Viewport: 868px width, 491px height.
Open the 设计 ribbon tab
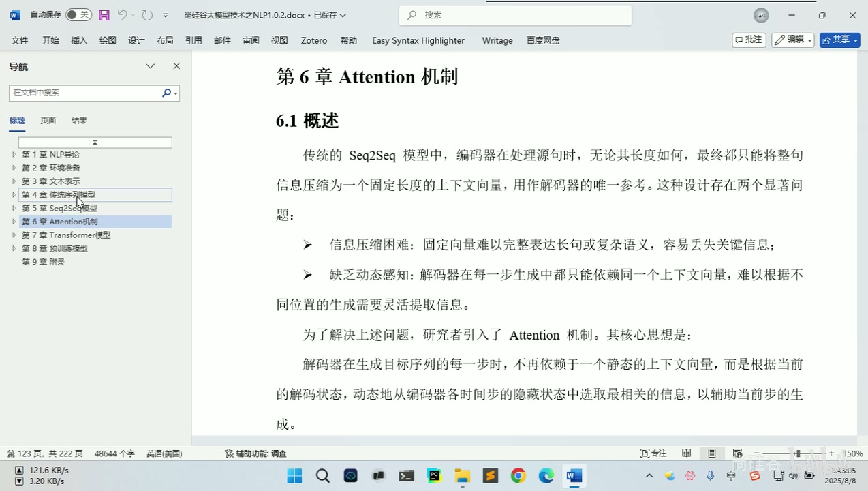click(x=136, y=40)
